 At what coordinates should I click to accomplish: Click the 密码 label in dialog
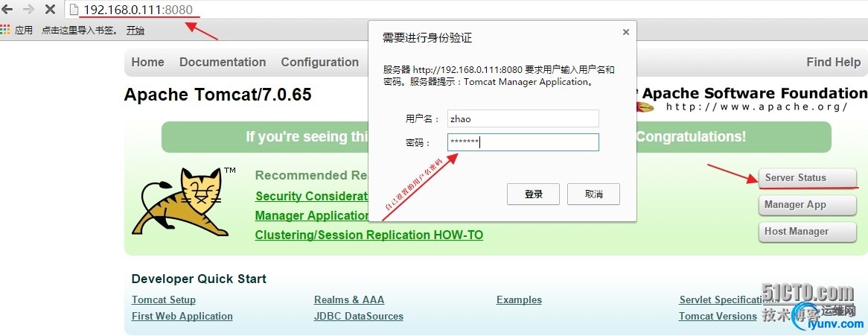click(x=418, y=142)
